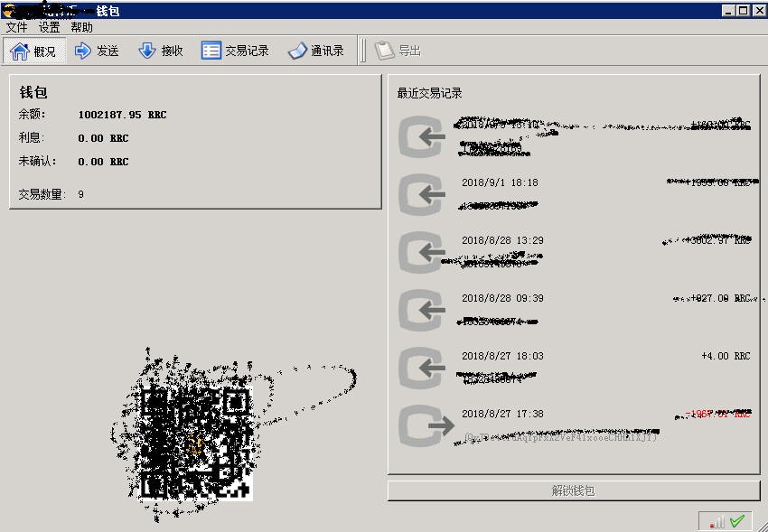The height and width of the screenshot is (532, 768).
Task: Go to the 发送 send page
Action: pyautogui.click(x=97, y=51)
